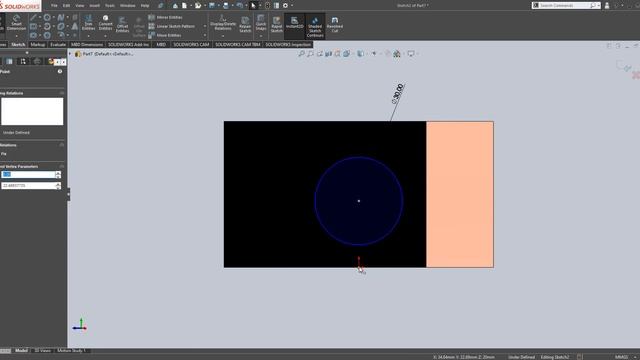This screenshot has height=360, width=640.
Task: Open the Trim Entities tool
Action: pyautogui.click(x=88, y=22)
